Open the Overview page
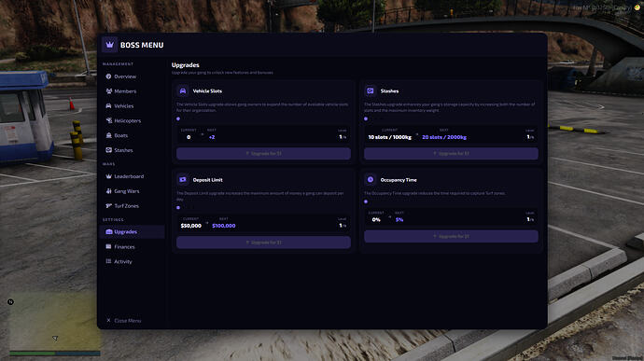The height and width of the screenshot is (361, 644). tap(132, 76)
